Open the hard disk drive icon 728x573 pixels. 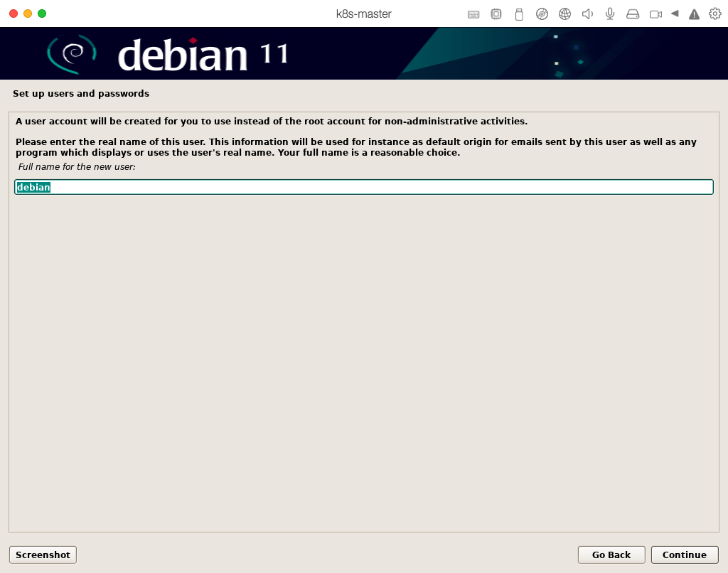pos(632,14)
